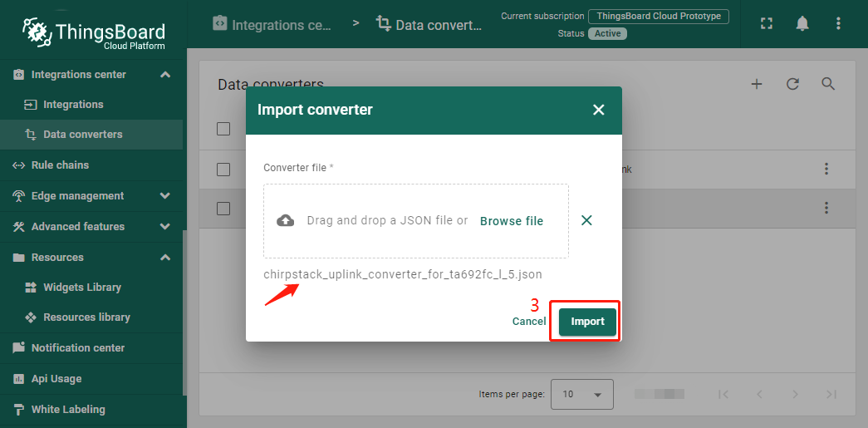Open the notifications bell
The width and height of the screenshot is (868, 428).
tap(802, 23)
